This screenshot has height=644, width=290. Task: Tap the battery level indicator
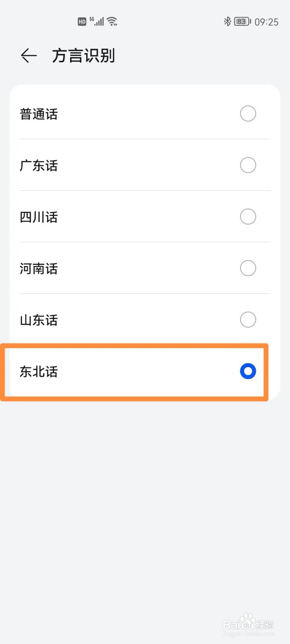coord(242,21)
